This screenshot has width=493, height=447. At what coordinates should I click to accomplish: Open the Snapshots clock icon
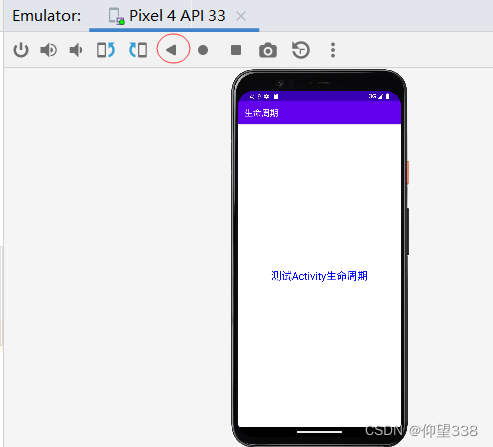click(x=301, y=50)
